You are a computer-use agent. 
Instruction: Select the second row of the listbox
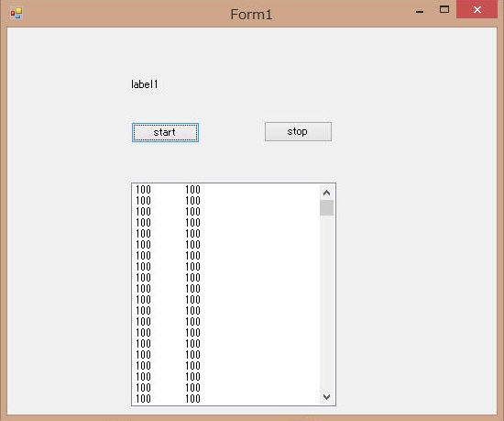(226, 201)
